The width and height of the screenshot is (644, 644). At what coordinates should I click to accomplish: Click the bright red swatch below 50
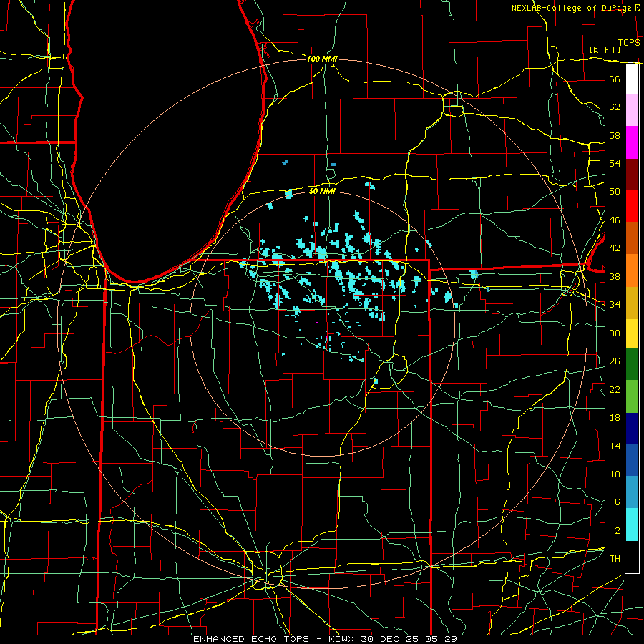click(632, 206)
